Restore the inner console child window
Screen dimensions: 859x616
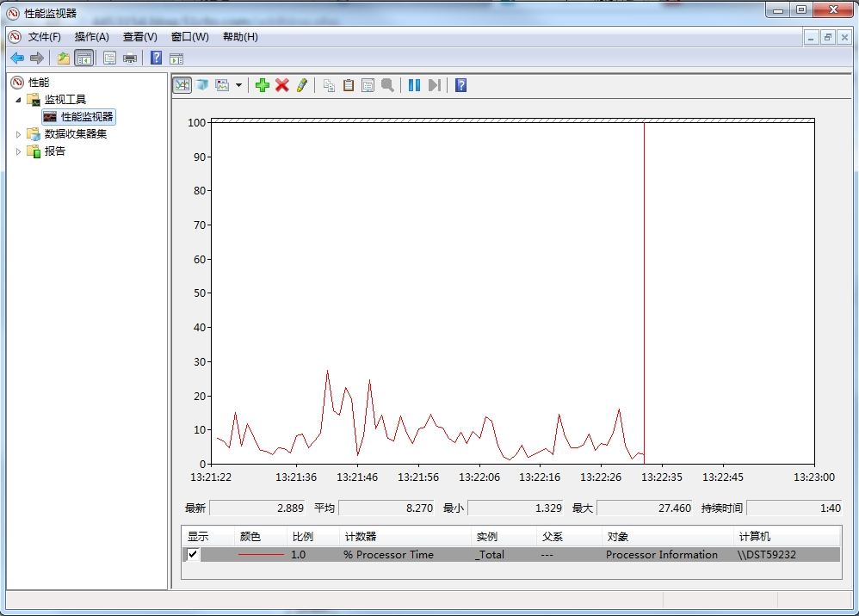tap(828, 37)
